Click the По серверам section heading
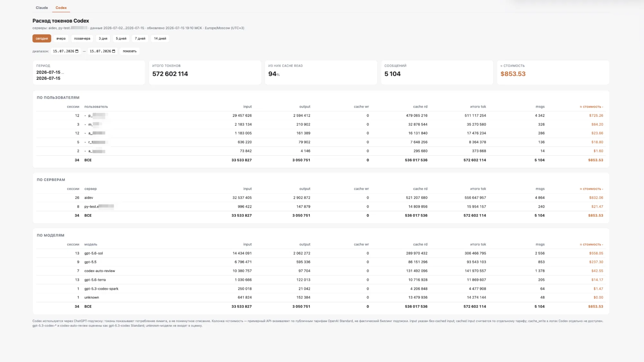The width and height of the screenshot is (644, 362). (x=51, y=180)
